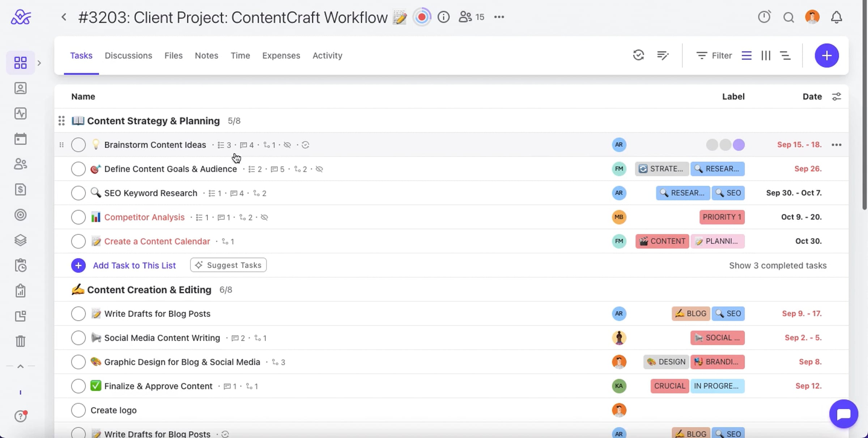
Task: Open the Graphic Design for Blog task
Action: point(182,362)
